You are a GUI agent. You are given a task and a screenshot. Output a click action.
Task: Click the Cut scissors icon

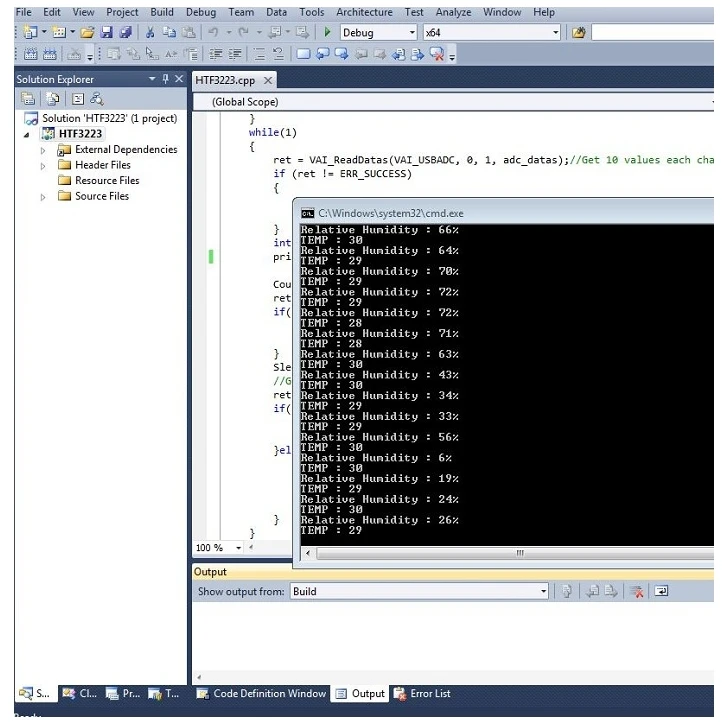(x=150, y=33)
